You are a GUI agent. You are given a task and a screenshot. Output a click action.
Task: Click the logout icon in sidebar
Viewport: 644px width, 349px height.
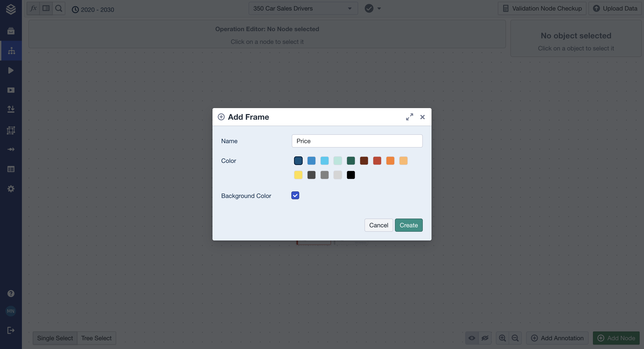point(11,330)
